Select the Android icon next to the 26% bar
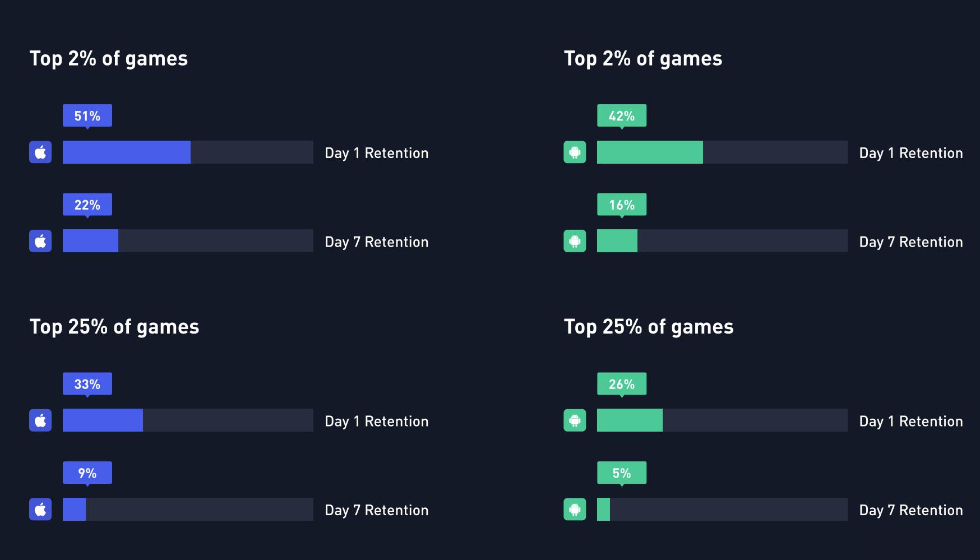This screenshot has height=560, width=980. click(575, 420)
